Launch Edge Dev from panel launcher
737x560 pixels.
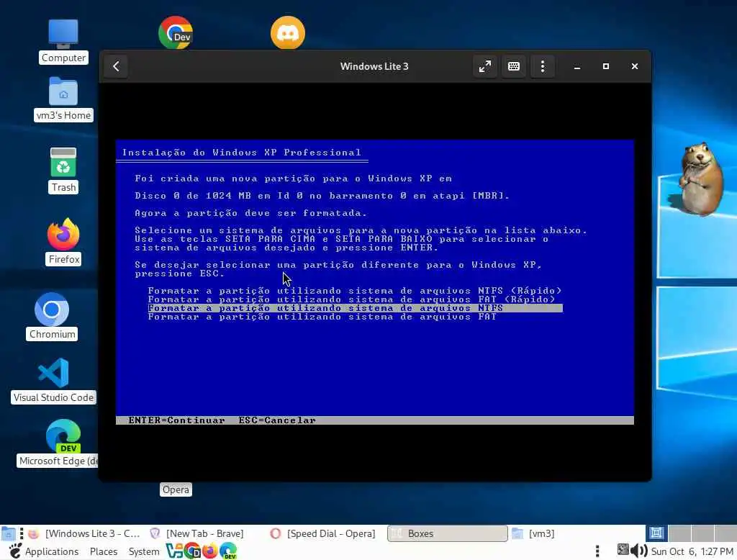point(228,551)
